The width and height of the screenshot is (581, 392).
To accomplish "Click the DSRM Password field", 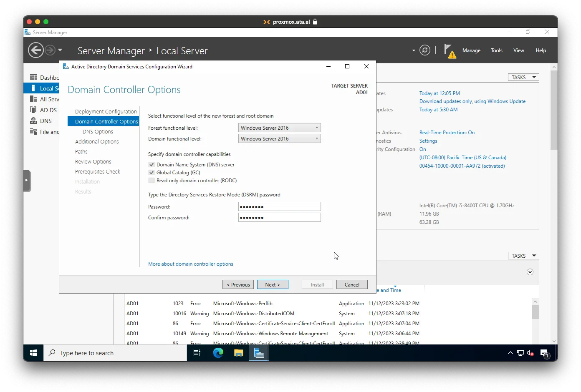I will 280,207.
